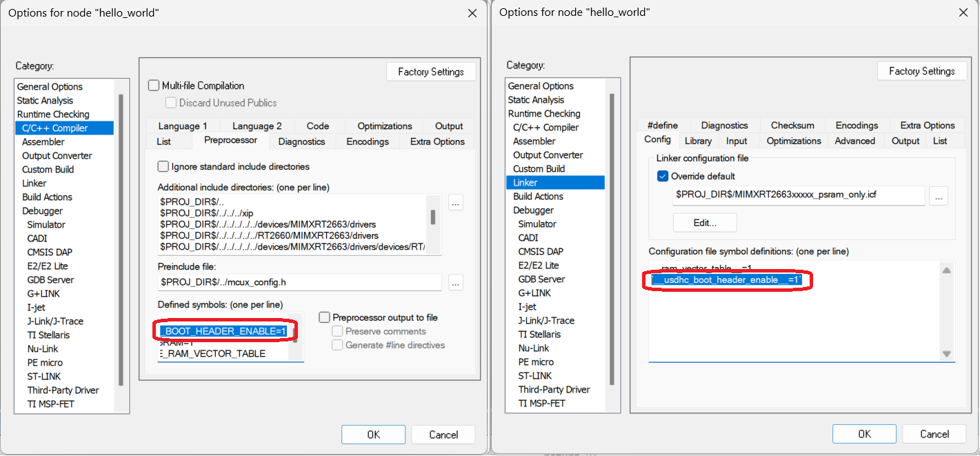Screen dimensions: 980x456
Task: Select C/C++ Compiler in right dialog category
Action: 546,127
